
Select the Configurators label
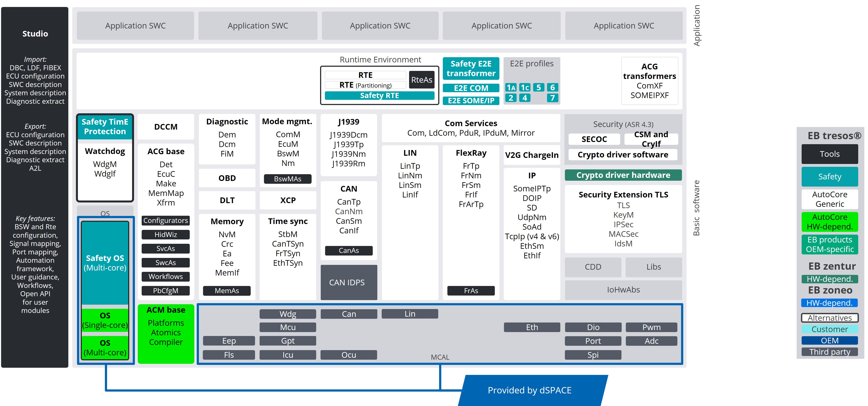click(x=165, y=221)
